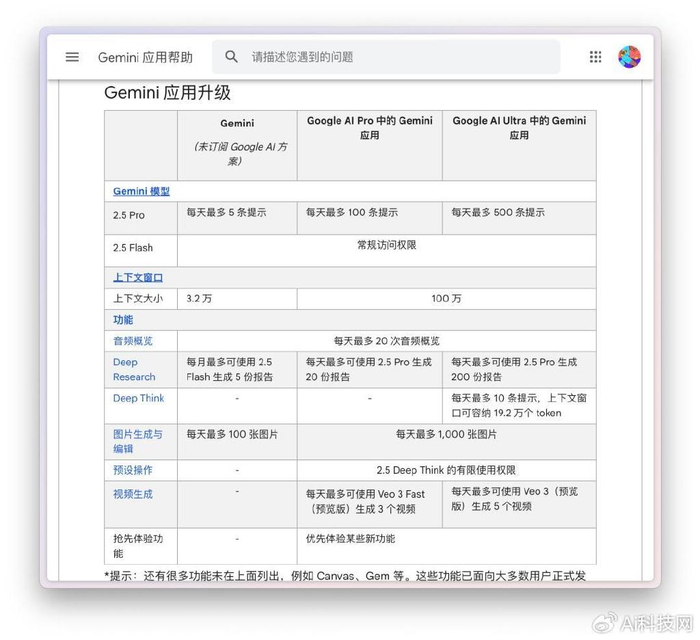Click the 功能 section heading
The image size is (700, 640).
tap(123, 320)
